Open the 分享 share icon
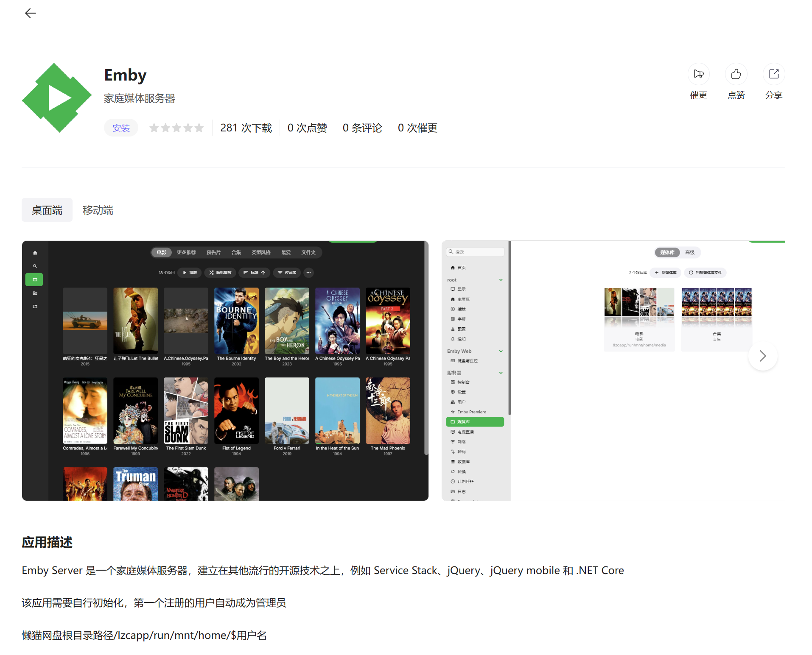812x655 pixels. pyautogui.click(x=774, y=74)
